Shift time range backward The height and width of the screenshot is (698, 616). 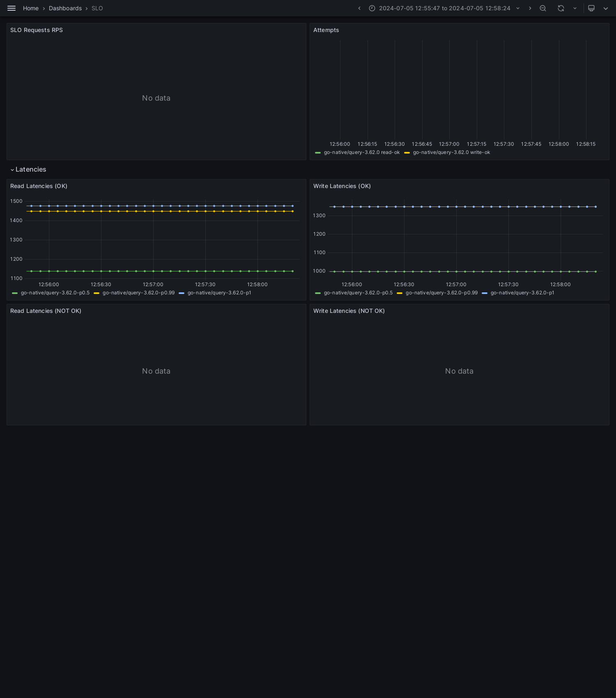pyautogui.click(x=359, y=8)
